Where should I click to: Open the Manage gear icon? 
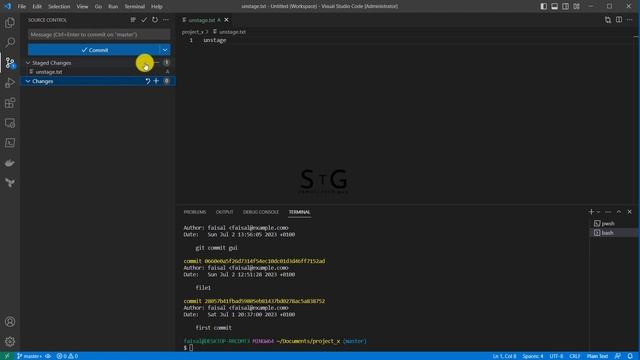(x=10, y=341)
